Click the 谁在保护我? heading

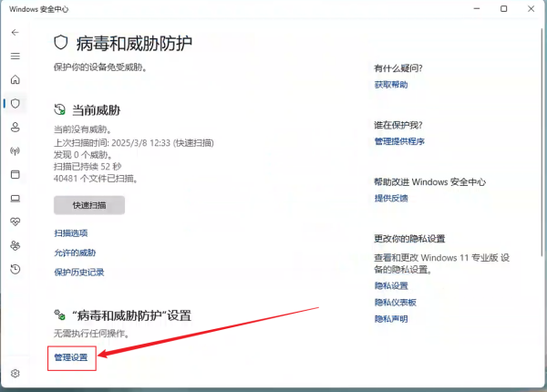click(x=398, y=125)
